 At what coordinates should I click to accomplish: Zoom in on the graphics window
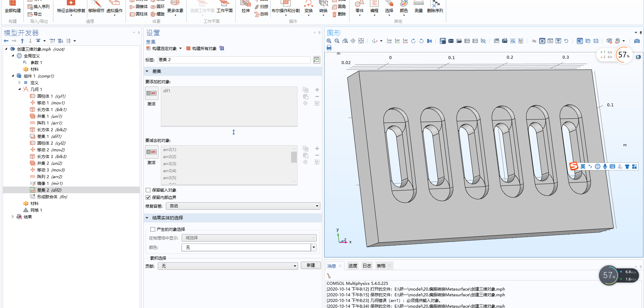coord(329,41)
